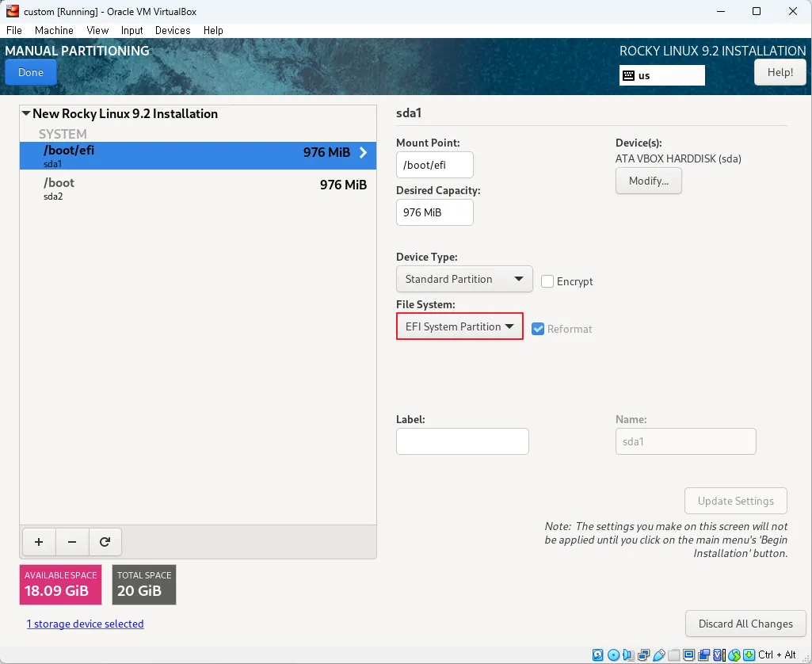Click the chevron arrow on /boot/efi row
Image resolution: width=812 pixels, height=664 pixels.
click(364, 152)
